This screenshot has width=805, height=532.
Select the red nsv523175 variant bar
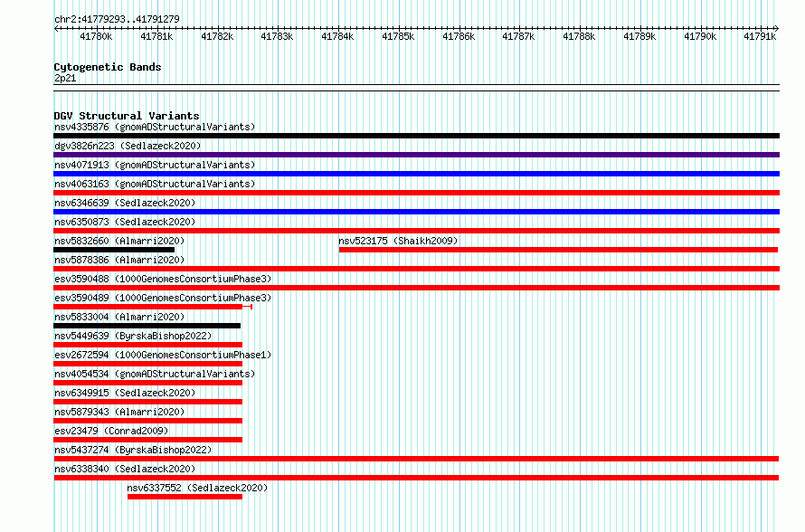(558, 250)
